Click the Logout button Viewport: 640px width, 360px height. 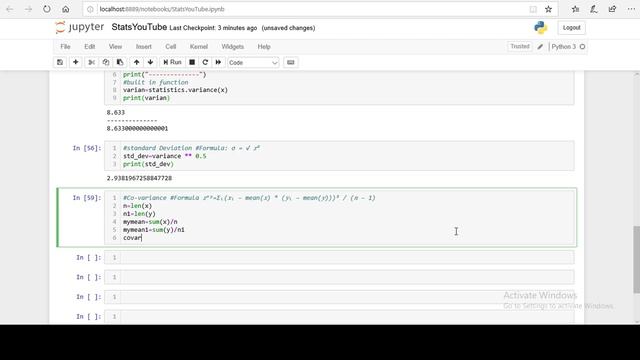(571, 28)
